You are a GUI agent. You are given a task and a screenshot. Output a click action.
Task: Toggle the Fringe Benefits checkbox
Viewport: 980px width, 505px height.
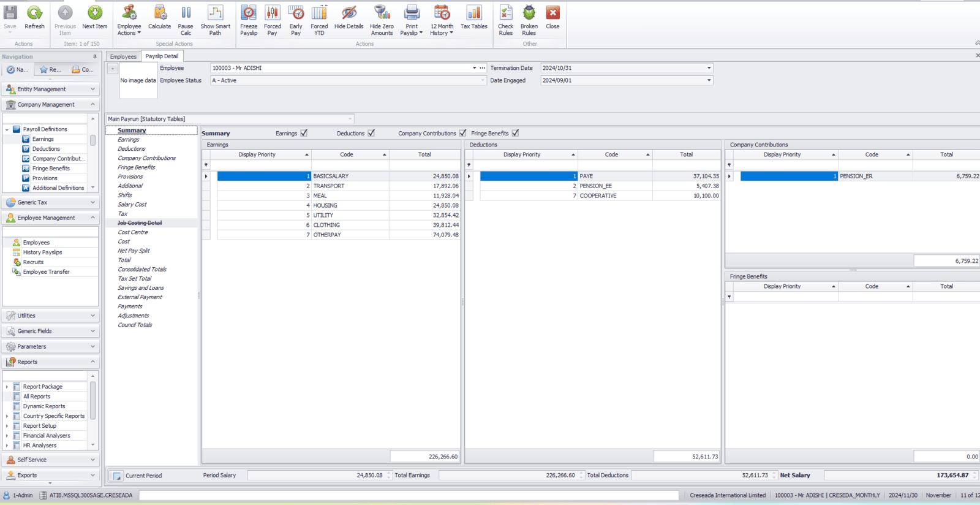(515, 133)
